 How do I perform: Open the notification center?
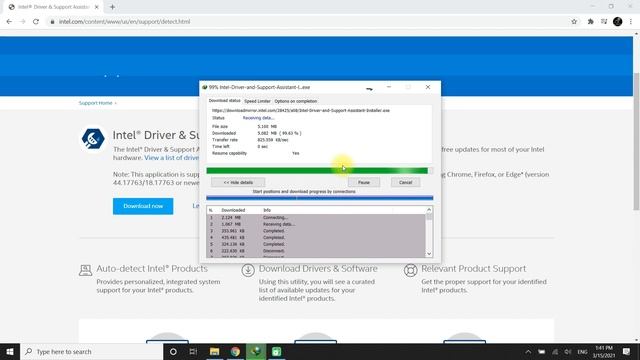[x=627, y=351]
